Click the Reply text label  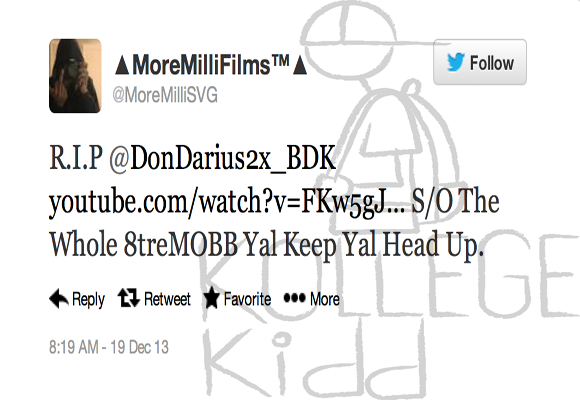click(x=88, y=299)
